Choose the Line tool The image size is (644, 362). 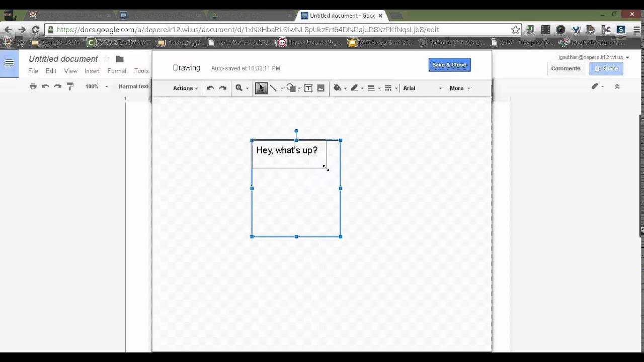point(274,88)
